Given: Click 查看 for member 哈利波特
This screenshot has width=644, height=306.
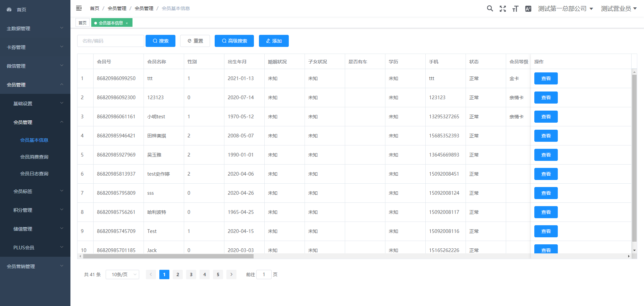Looking at the screenshot, I should click(x=546, y=212).
